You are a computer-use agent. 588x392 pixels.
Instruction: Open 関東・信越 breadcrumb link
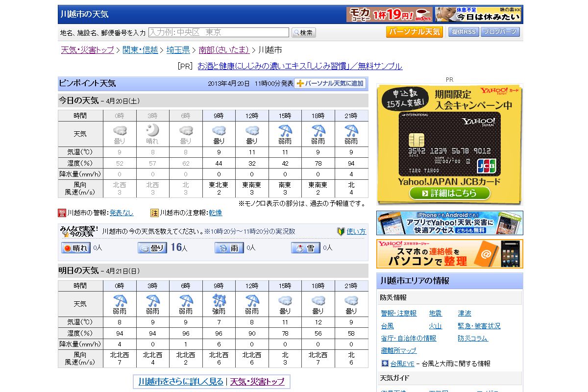(x=140, y=50)
